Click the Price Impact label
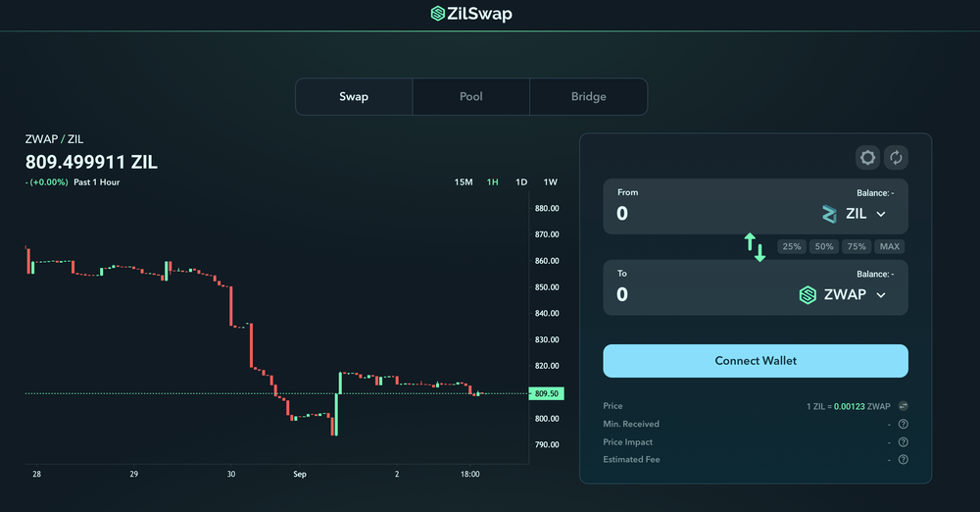 tap(627, 442)
